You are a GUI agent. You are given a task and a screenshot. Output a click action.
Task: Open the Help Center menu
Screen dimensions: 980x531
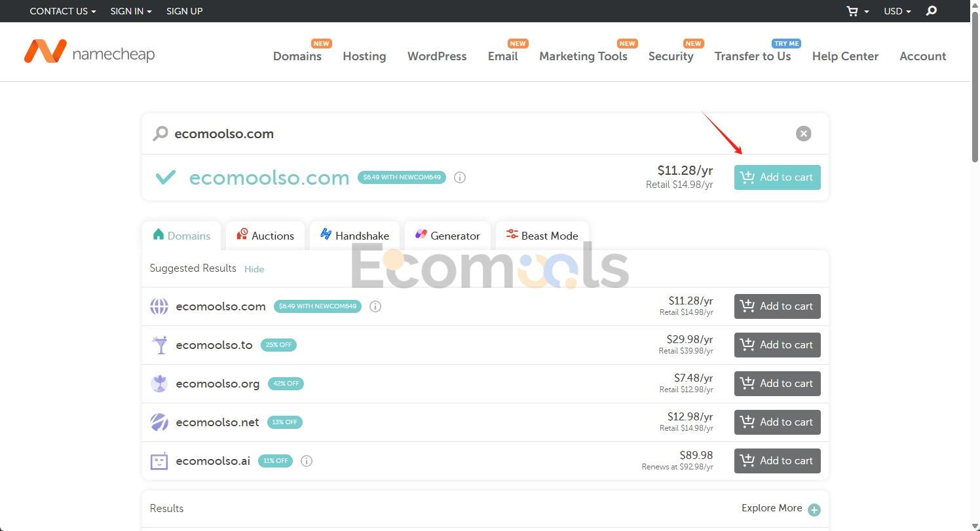coord(845,56)
